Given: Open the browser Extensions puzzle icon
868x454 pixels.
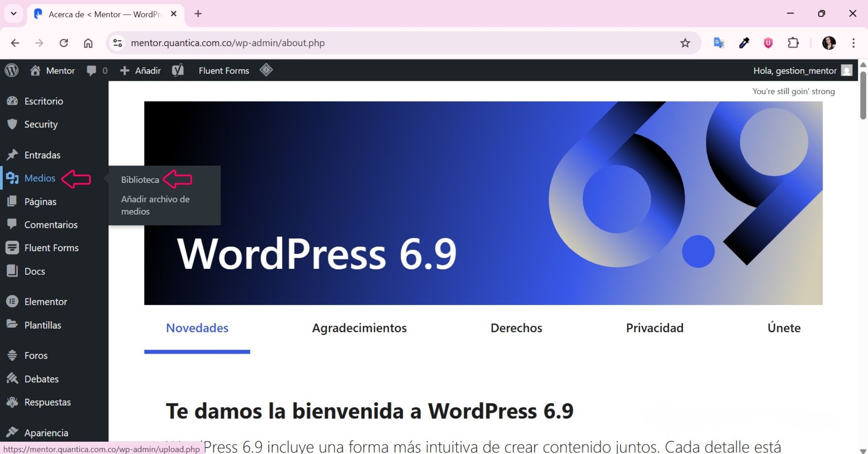Looking at the screenshot, I should pos(793,43).
